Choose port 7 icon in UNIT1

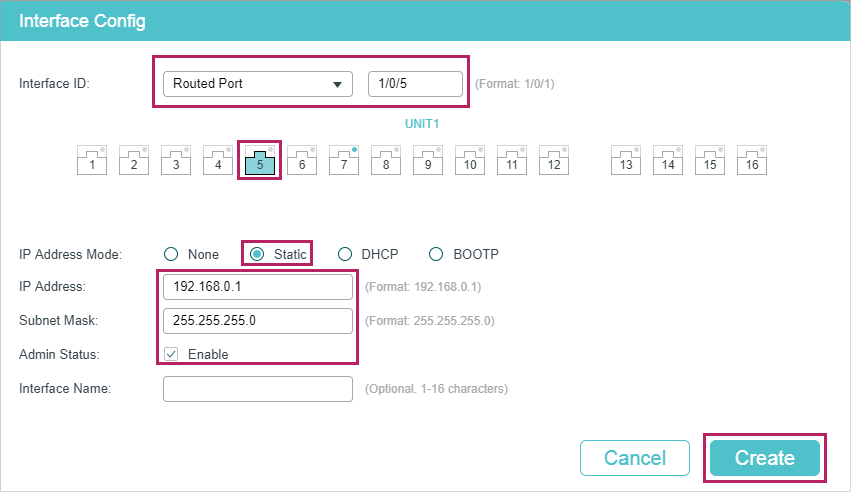344,160
